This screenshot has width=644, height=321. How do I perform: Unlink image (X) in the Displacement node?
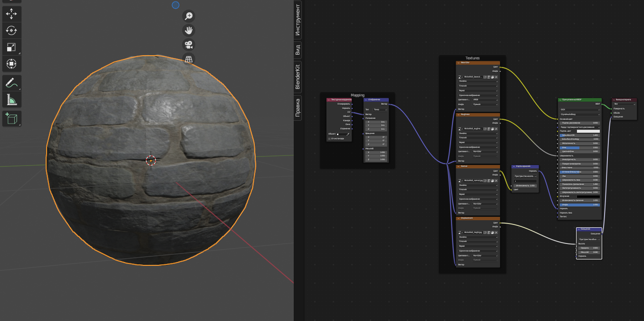click(x=496, y=233)
